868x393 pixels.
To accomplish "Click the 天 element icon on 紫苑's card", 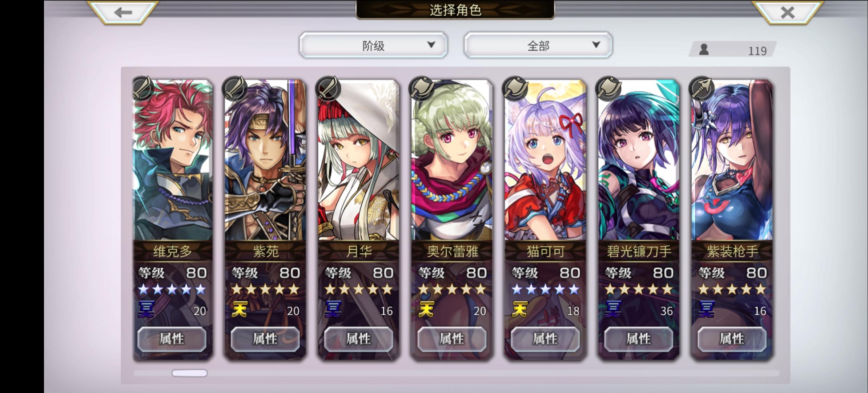I will 239,309.
